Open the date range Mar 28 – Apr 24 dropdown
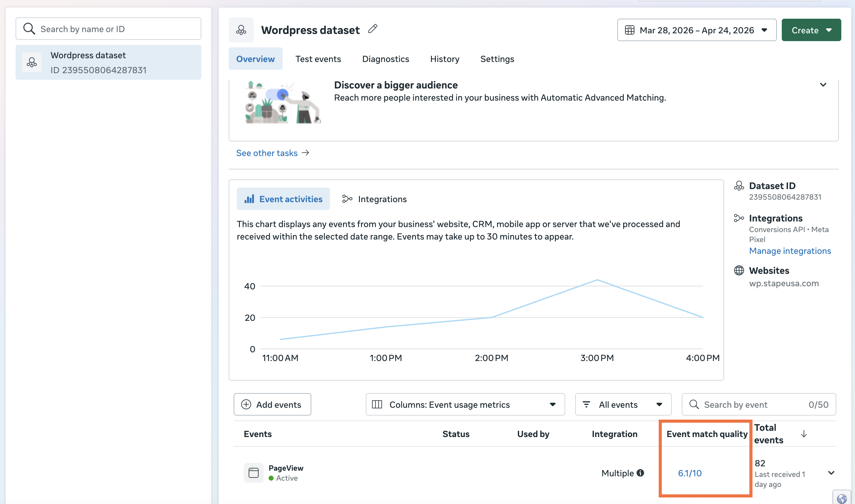This screenshot has height=504, width=855. (696, 30)
